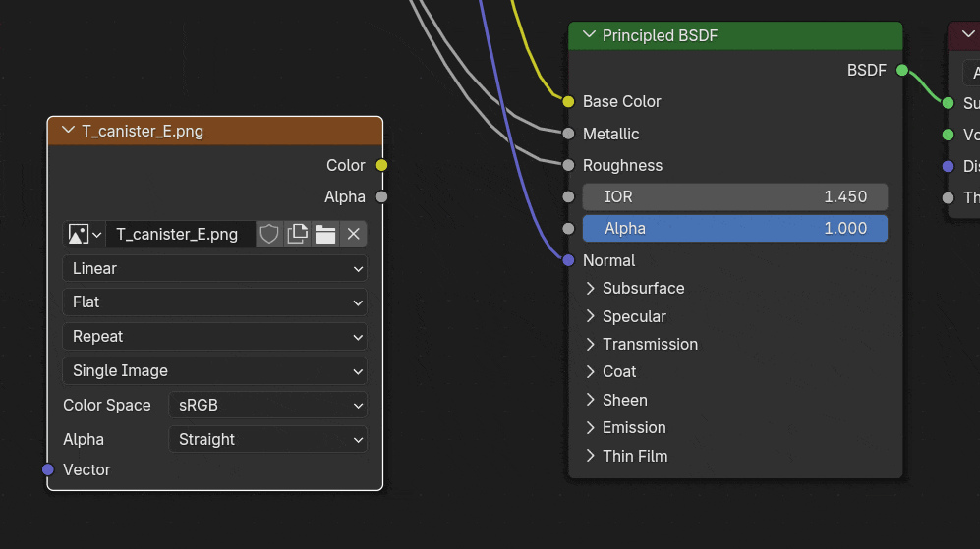Select the T_canister_E.png node header title
This screenshot has width=980, height=549.
(143, 132)
